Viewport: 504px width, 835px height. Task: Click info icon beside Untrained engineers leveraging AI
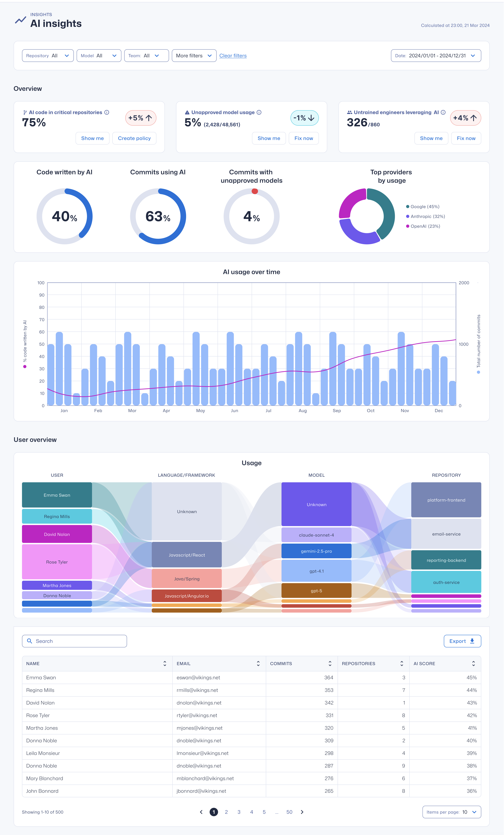point(443,113)
